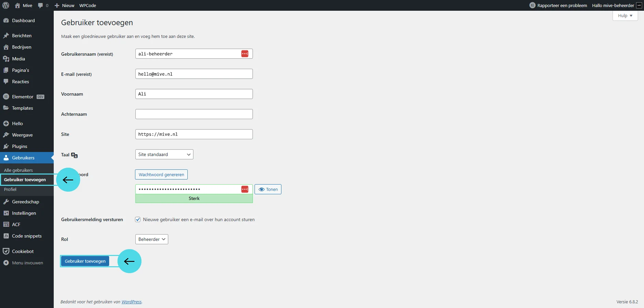Click the blue Gebruiker toevoegen submit button
Image resolution: width=644 pixels, height=308 pixels.
85,261
